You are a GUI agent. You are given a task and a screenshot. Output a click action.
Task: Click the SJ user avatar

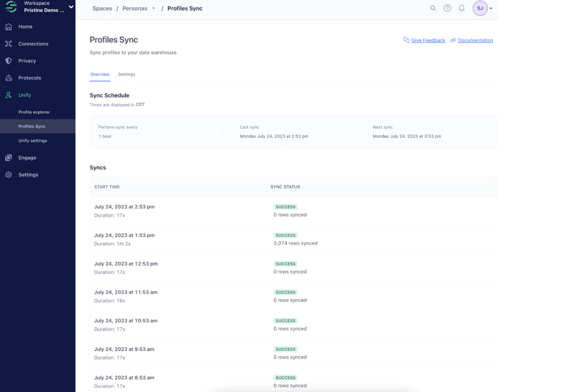click(x=480, y=8)
